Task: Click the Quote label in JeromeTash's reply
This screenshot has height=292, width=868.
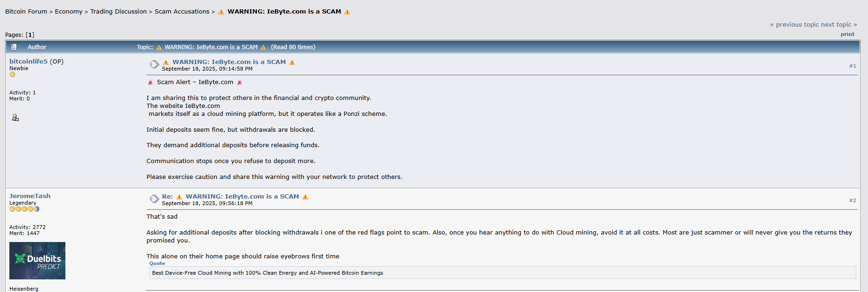Action: click(x=157, y=263)
